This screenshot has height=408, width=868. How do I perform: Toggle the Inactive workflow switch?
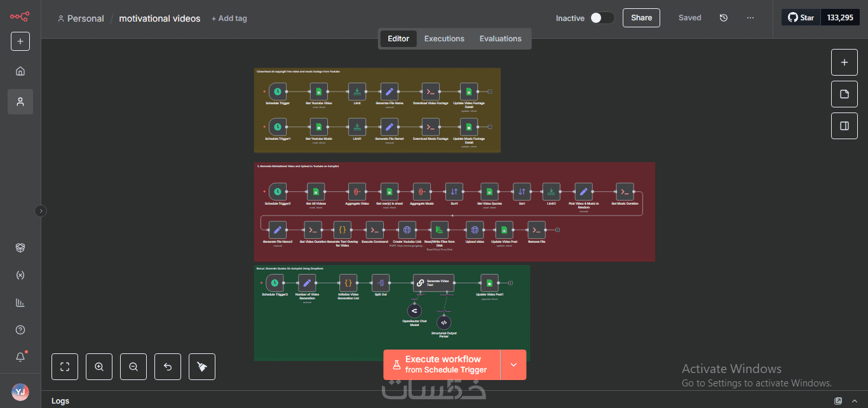pos(602,18)
